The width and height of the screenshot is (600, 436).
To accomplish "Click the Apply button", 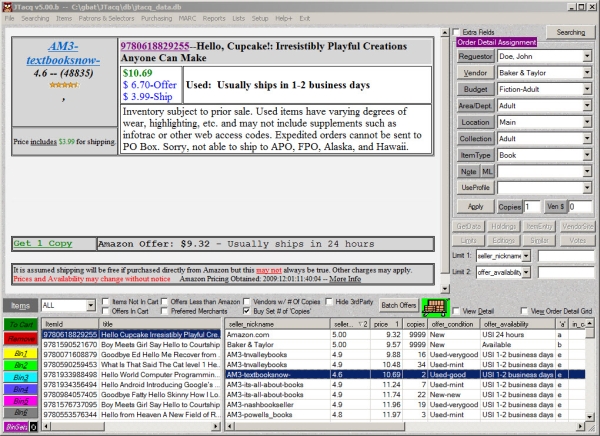I will click(x=475, y=207).
